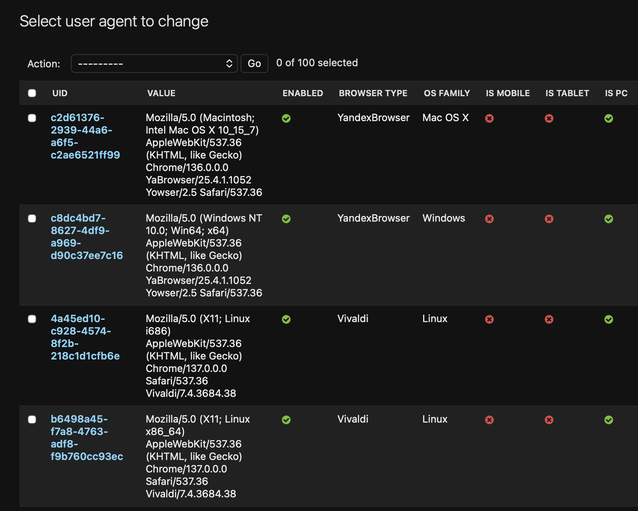Tick the select-all checkbox in the table header
Viewport: 638px width, 511px height.
click(32, 93)
